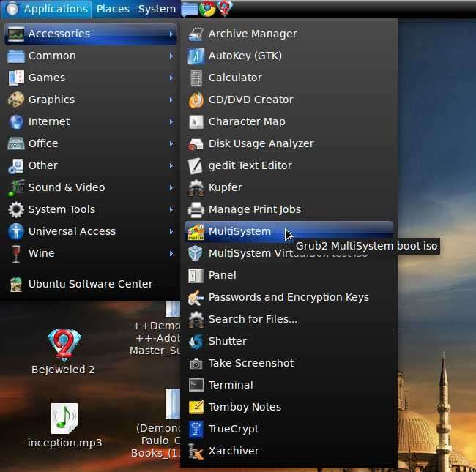
Task: Expand the System Tools submenu arrow
Action: click(x=171, y=209)
